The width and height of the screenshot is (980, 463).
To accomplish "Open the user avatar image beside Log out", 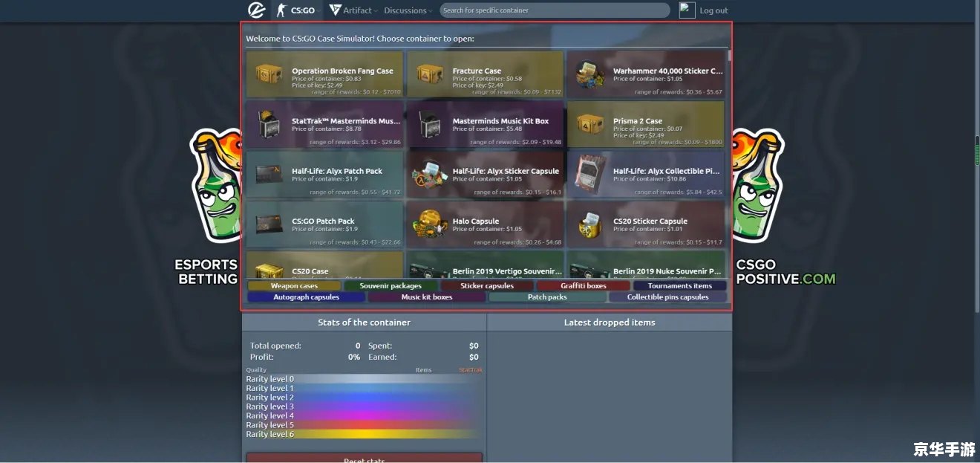I will coord(687,10).
